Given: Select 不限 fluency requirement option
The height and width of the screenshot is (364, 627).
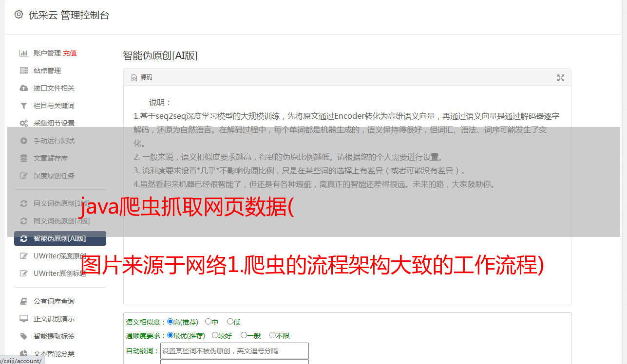Looking at the screenshot, I should pos(272,335).
